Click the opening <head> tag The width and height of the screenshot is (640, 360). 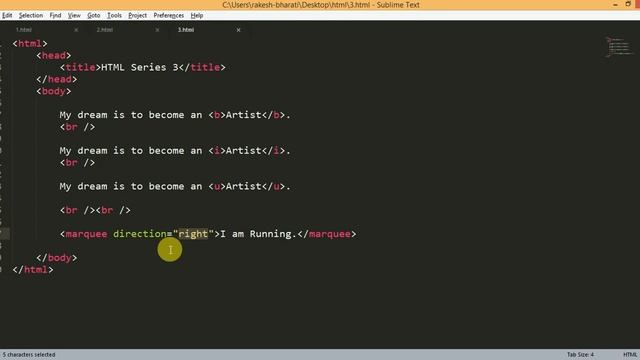point(53,56)
